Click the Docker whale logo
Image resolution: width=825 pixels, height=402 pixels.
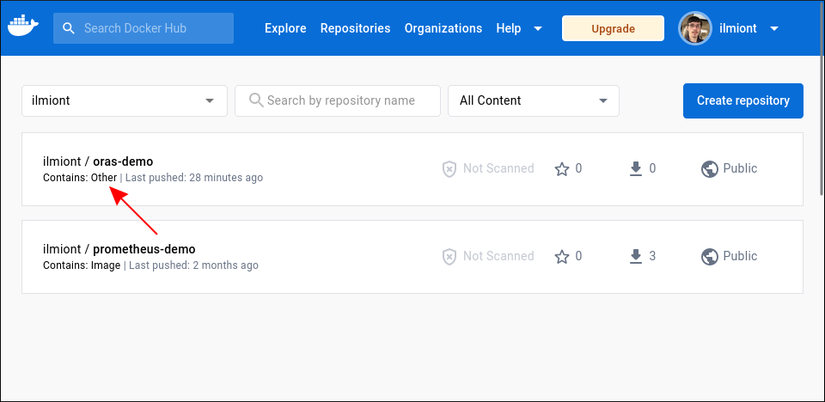(24, 28)
